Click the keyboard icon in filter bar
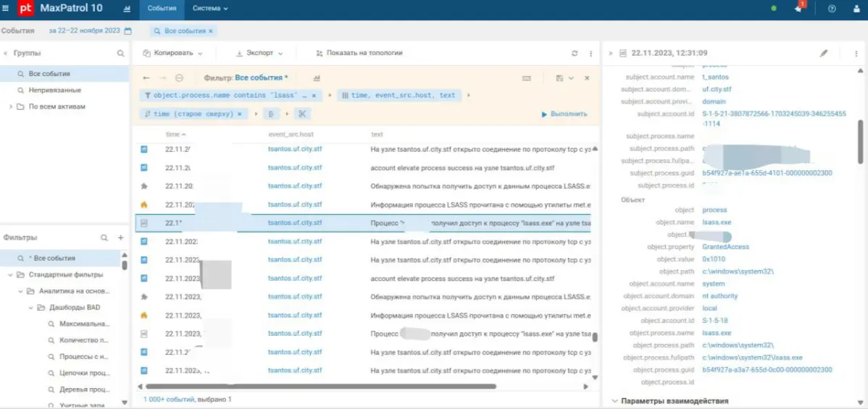The image size is (868, 409). [527, 78]
